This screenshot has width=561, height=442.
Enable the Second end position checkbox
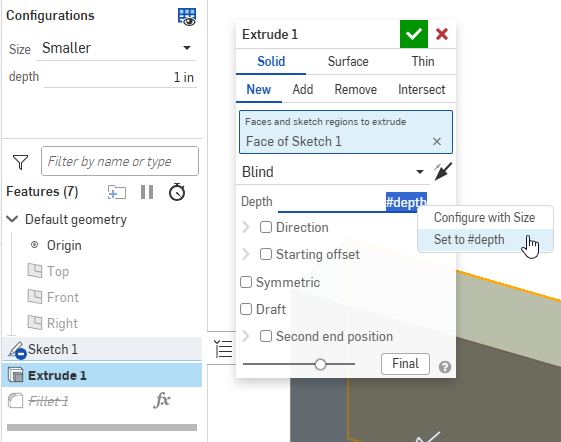[266, 336]
